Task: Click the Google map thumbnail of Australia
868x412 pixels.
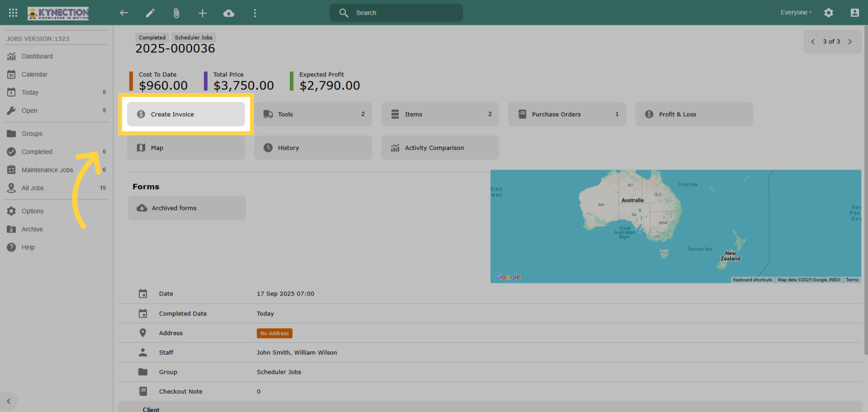Action: [676, 226]
